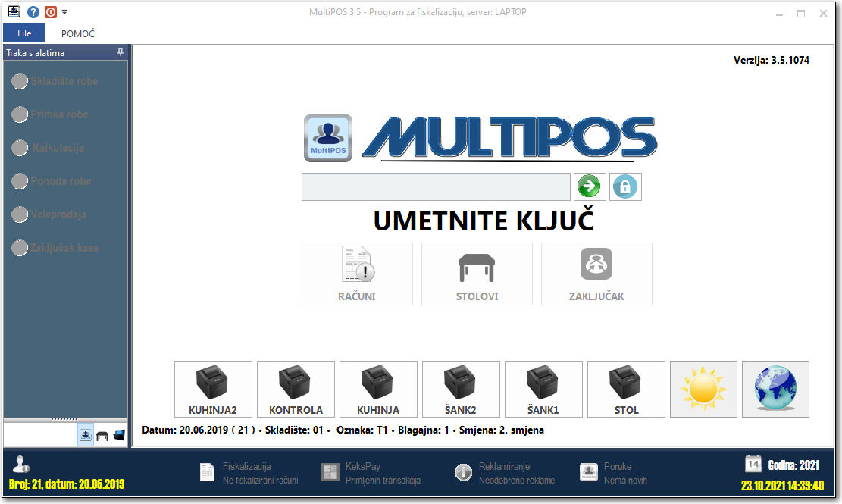Image resolution: width=842 pixels, height=504 pixels.
Task: Click the "Datum: 20.06.2019 ( 21 )" text
Action: (x=198, y=430)
